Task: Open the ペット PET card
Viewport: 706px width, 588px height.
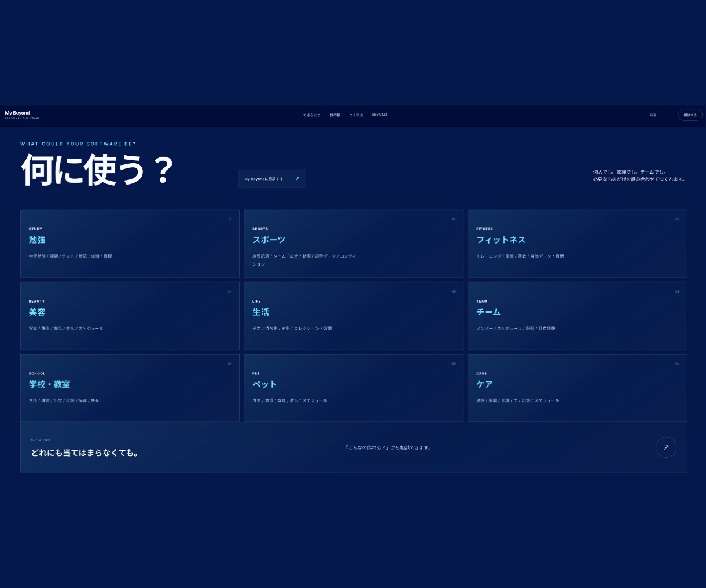Action: click(354, 388)
